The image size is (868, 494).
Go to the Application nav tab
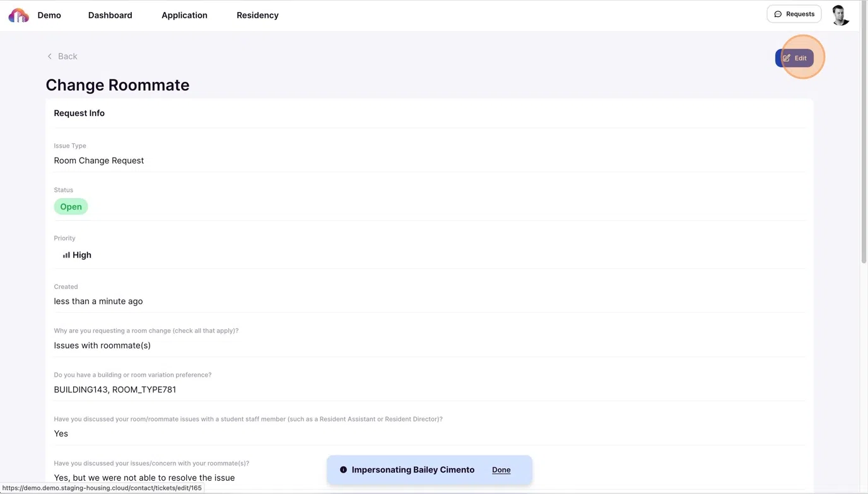point(184,15)
